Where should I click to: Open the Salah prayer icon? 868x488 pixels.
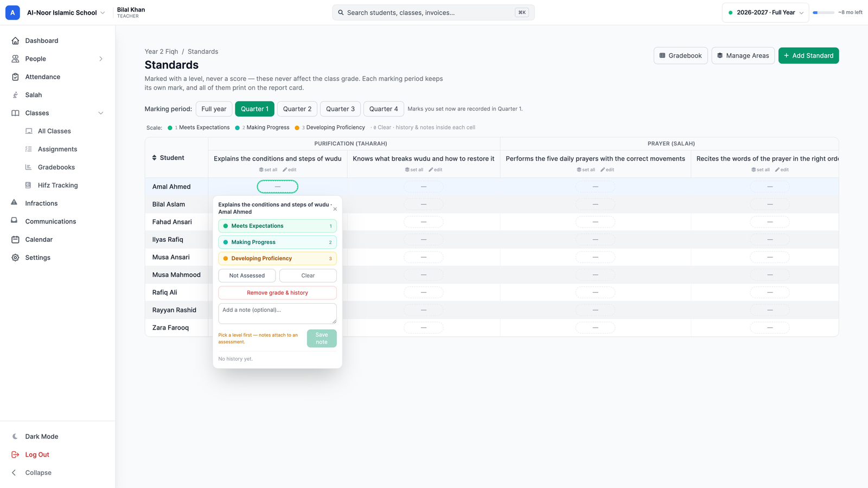click(x=15, y=95)
